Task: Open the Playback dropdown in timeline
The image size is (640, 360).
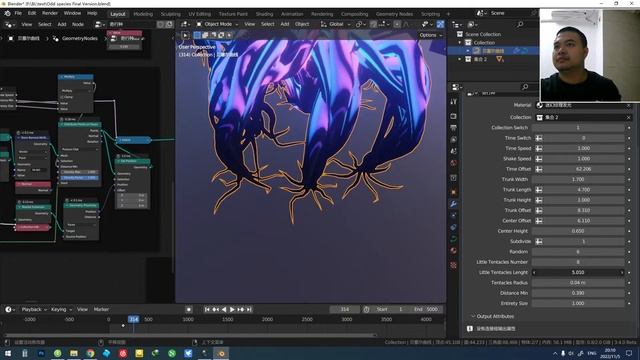Action: point(34,309)
